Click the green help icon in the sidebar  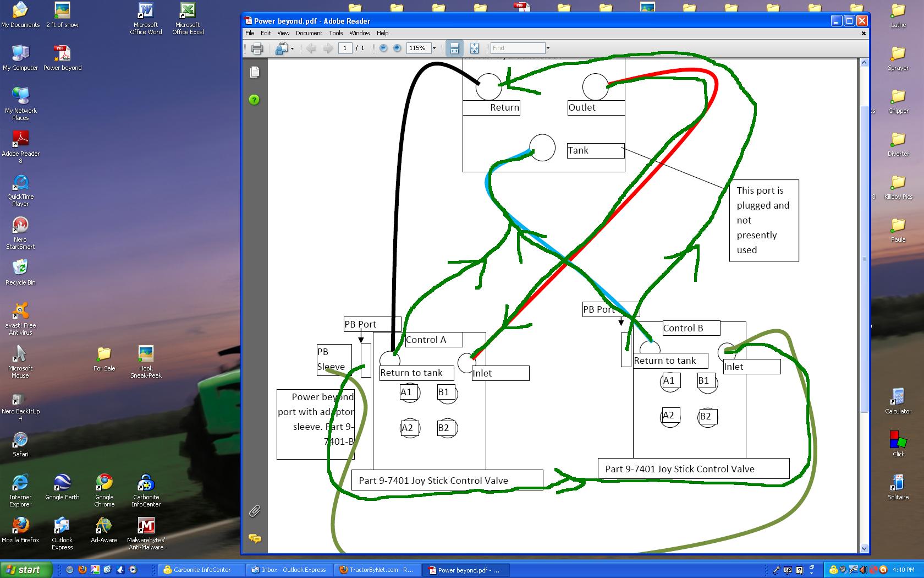[254, 100]
